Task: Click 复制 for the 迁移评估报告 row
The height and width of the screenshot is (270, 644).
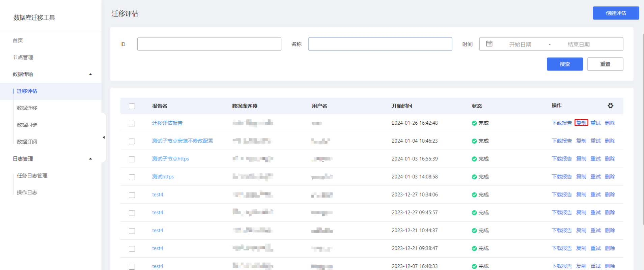Action: pos(581,123)
